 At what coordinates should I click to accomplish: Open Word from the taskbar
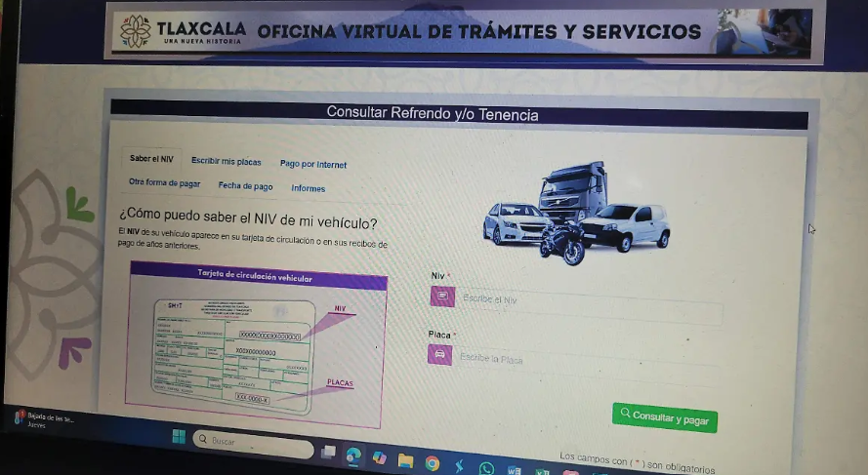[x=515, y=470]
